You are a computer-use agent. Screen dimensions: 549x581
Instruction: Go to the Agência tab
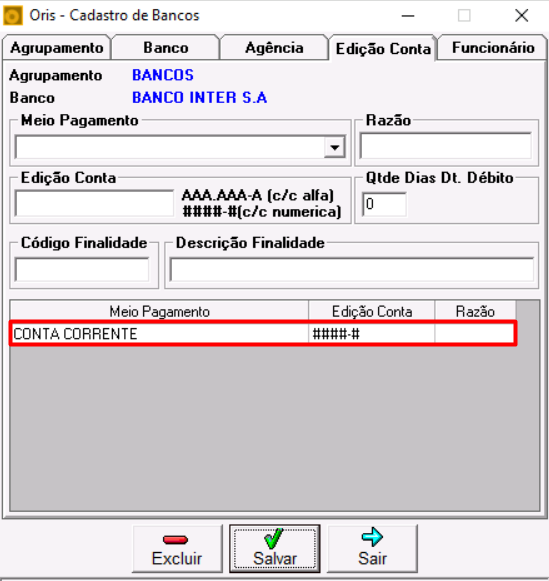[x=274, y=47]
